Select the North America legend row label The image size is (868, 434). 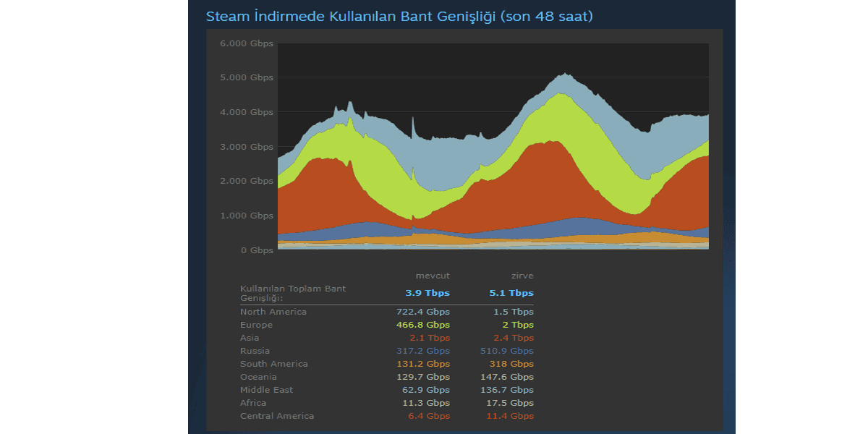click(273, 312)
